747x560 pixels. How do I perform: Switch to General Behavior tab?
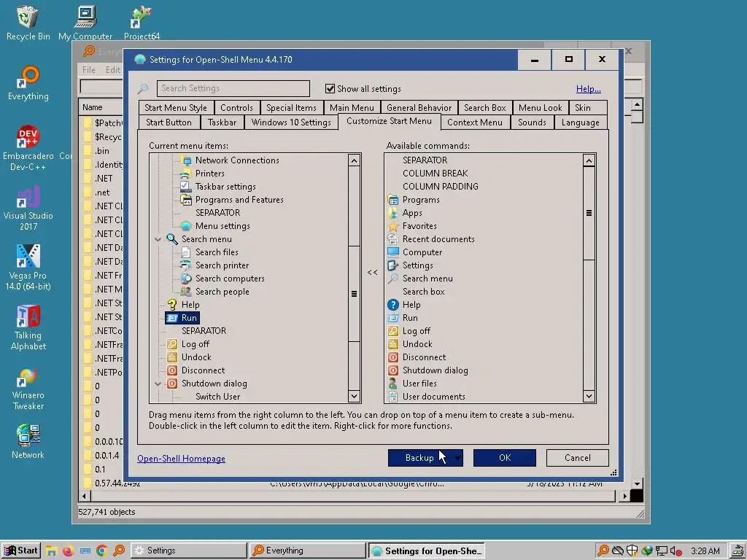[419, 108]
